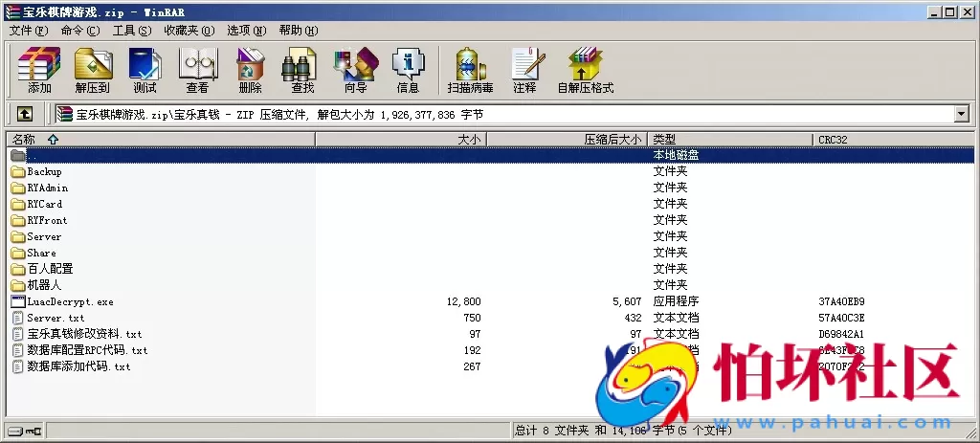Image resolution: width=980 pixels, height=443 pixels.
Task: Open the 文件(F) menu
Action: (x=28, y=30)
